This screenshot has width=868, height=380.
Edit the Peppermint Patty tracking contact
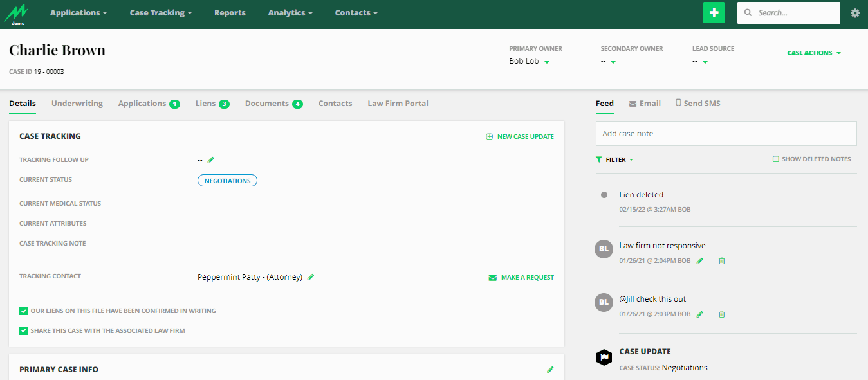coord(311,277)
